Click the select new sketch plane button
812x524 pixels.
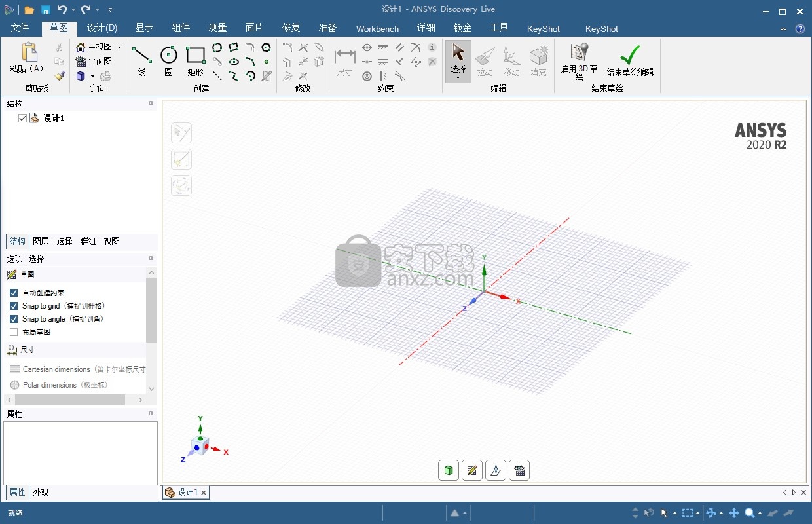coord(496,470)
